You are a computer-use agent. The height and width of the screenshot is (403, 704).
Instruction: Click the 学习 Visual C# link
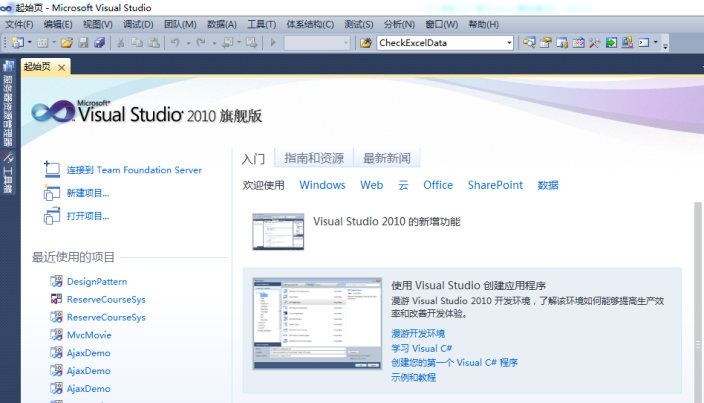coord(422,348)
